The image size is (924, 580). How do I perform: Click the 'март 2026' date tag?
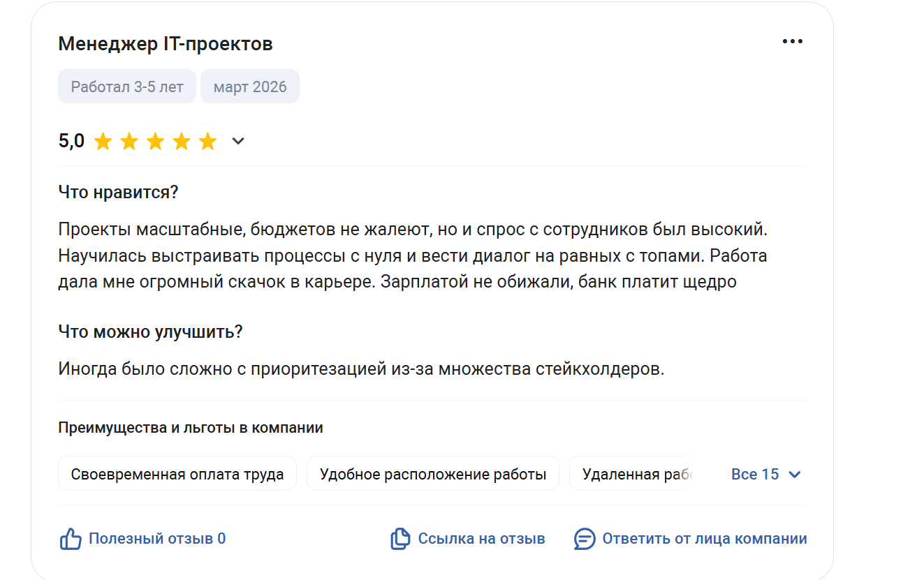[250, 87]
